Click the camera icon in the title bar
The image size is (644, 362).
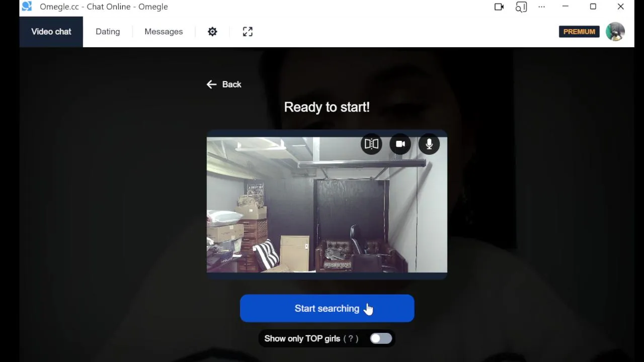click(499, 7)
